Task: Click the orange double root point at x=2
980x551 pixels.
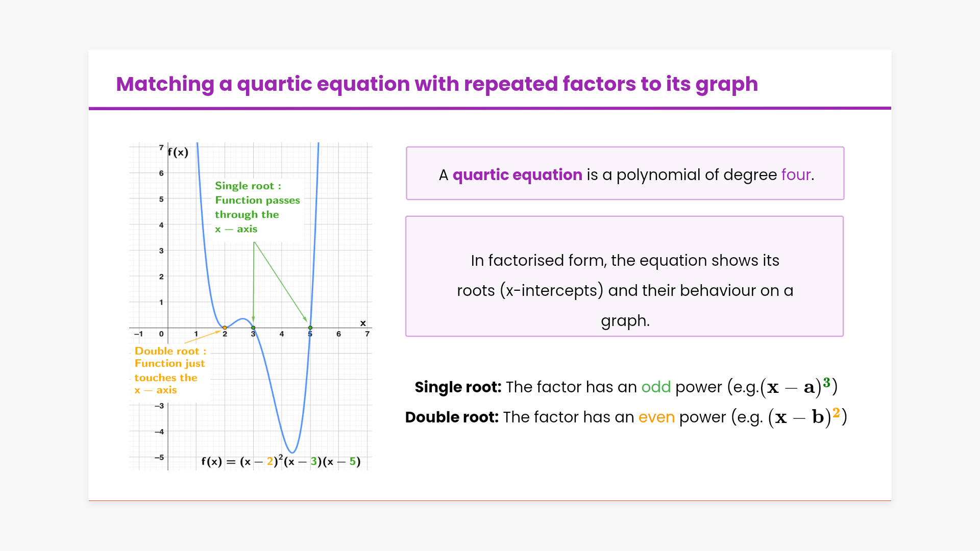Action: (225, 328)
